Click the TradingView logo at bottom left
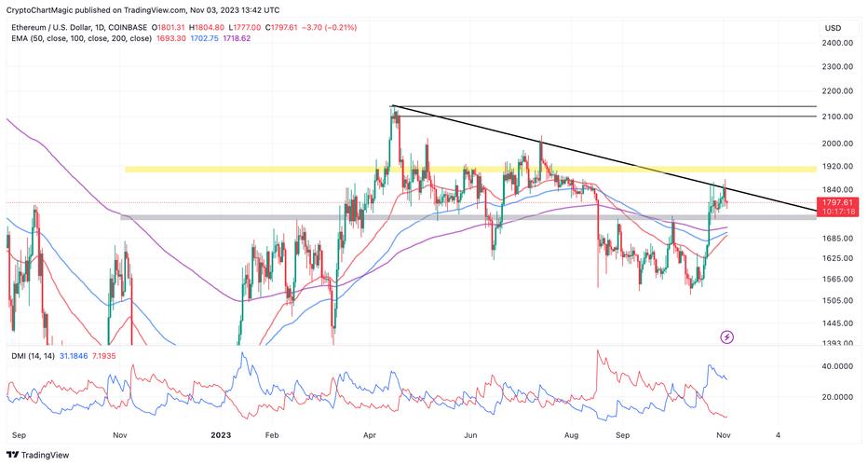The width and height of the screenshot is (868, 466). 37,455
